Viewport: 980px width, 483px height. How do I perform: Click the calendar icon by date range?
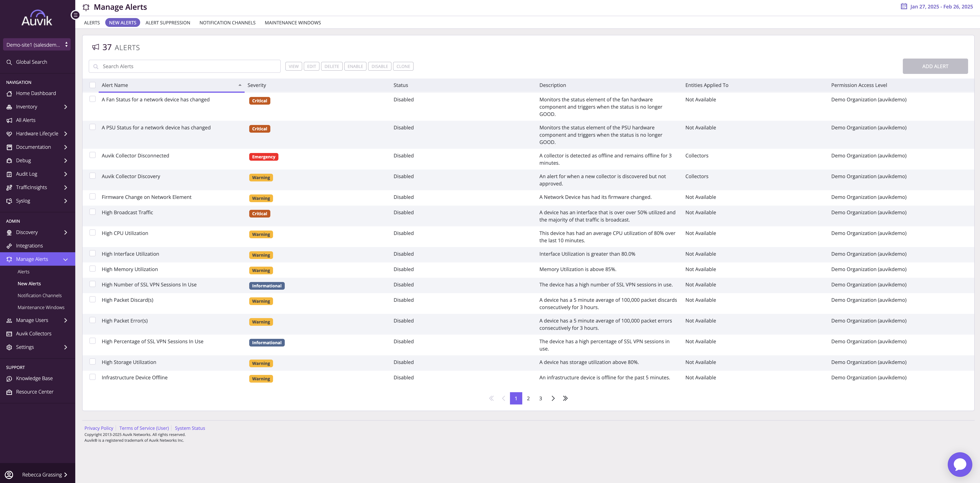pos(904,7)
